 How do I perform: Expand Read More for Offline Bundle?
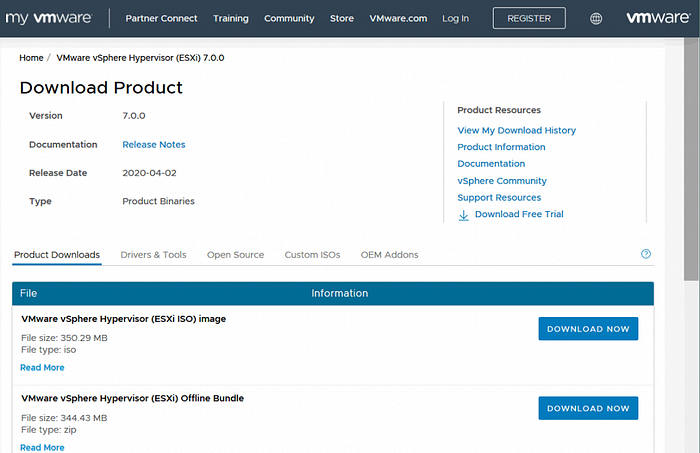[42, 447]
